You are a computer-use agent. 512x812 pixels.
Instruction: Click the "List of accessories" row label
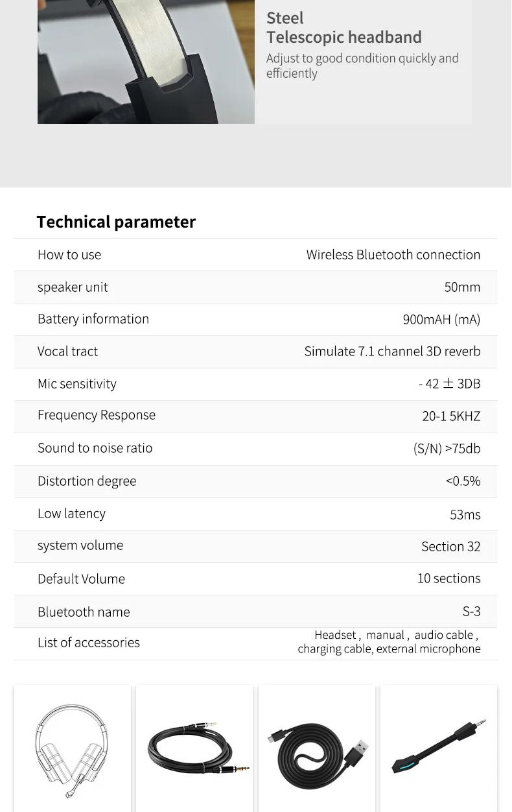point(89,643)
